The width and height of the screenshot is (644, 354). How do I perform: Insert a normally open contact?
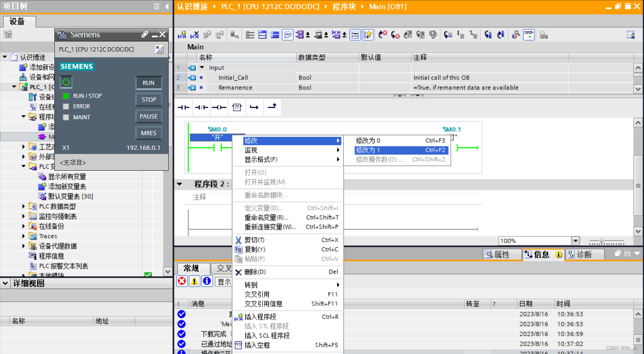[x=183, y=108]
